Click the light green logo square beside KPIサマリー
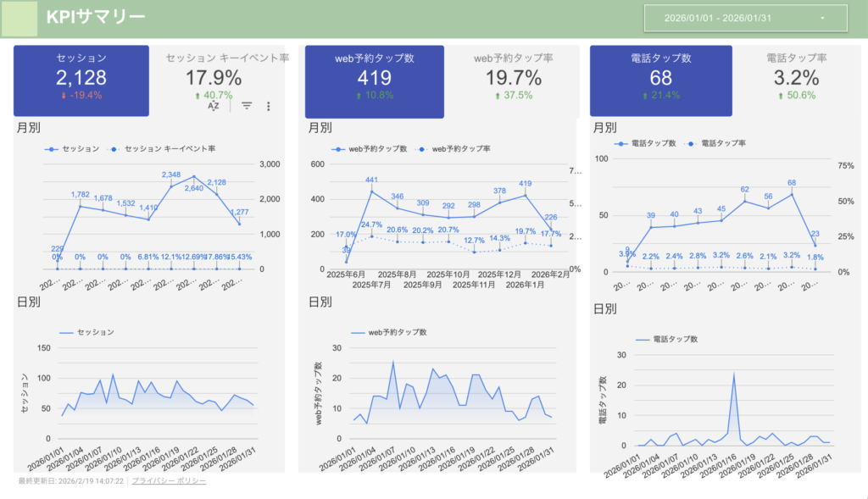This screenshot has height=499, width=868. pos(19,18)
